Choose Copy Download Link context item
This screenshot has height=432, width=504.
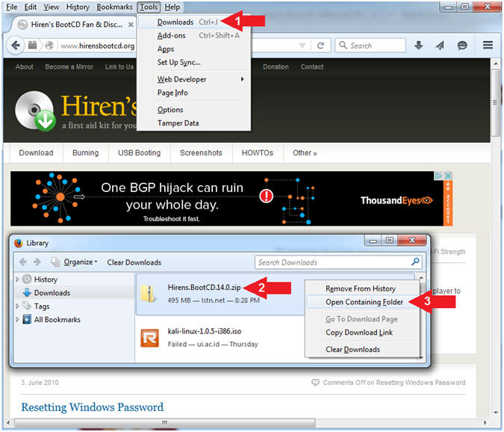click(363, 333)
